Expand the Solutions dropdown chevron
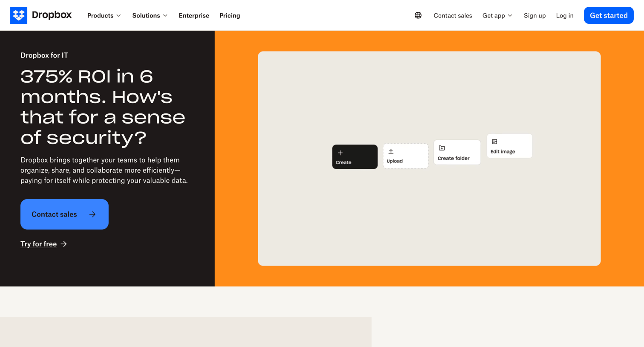This screenshot has height=347, width=644. click(165, 16)
